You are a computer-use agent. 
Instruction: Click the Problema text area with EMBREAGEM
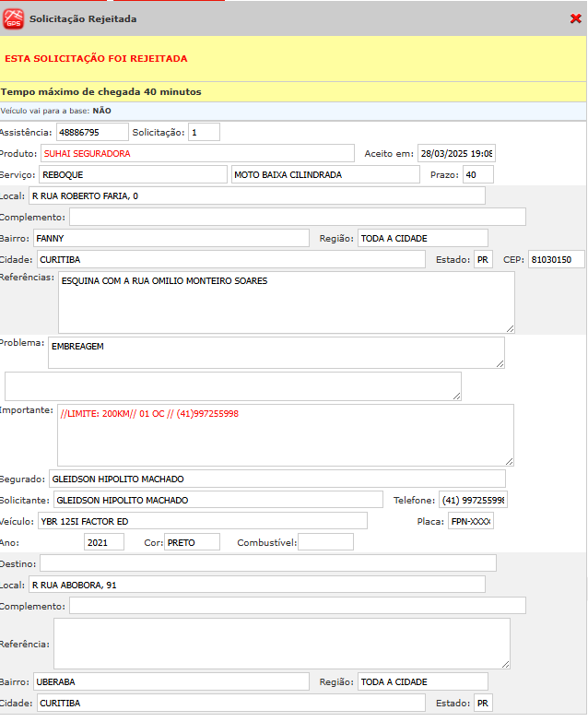[x=276, y=352]
